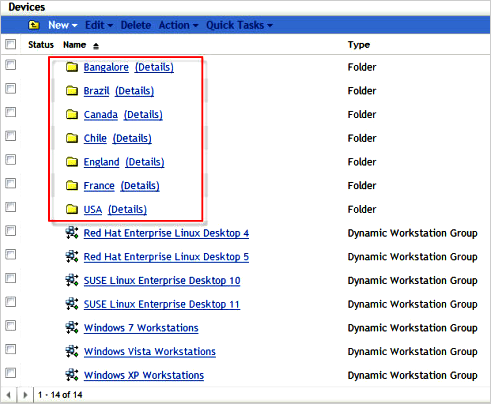Viewport: 491px width, 404px height.
Task: Open Details for Bangalore
Action: point(154,67)
